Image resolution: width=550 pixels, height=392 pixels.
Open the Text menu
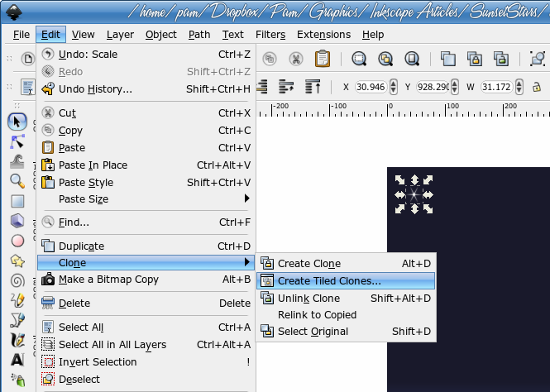click(x=233, y=35)
